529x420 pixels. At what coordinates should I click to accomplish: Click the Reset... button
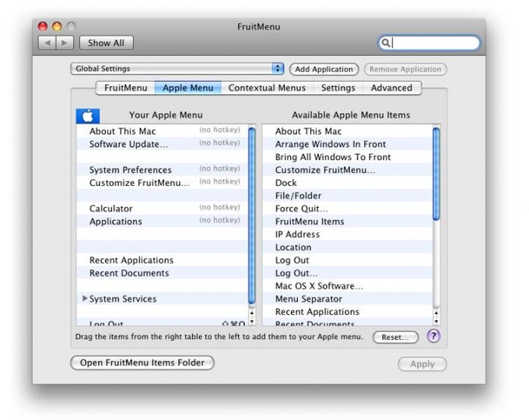395,337
